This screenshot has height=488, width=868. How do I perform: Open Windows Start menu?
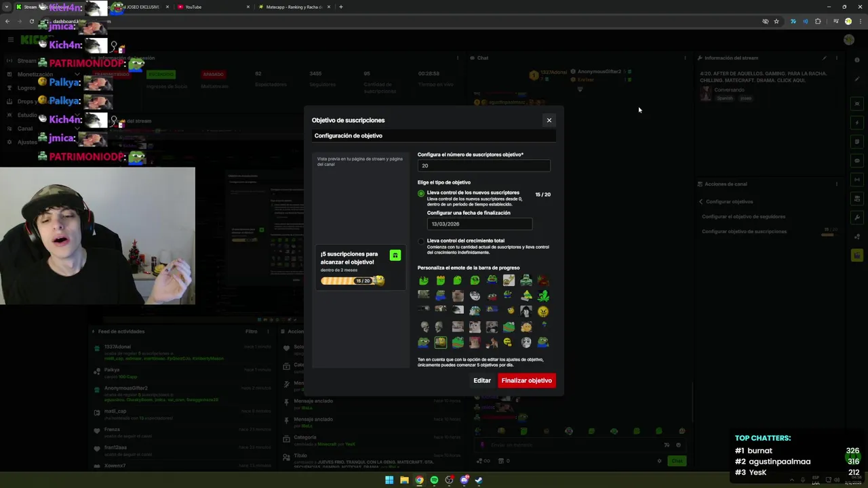(389, 480)
